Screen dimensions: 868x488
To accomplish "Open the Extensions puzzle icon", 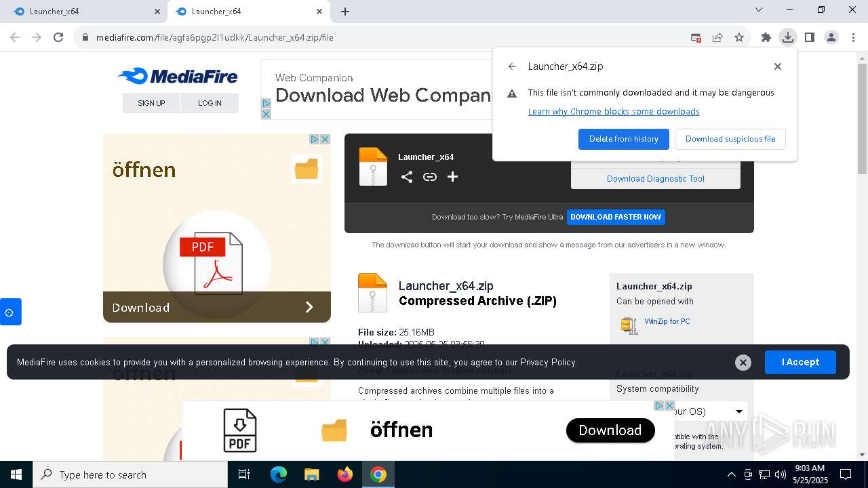I will click(x=766, y=38).
